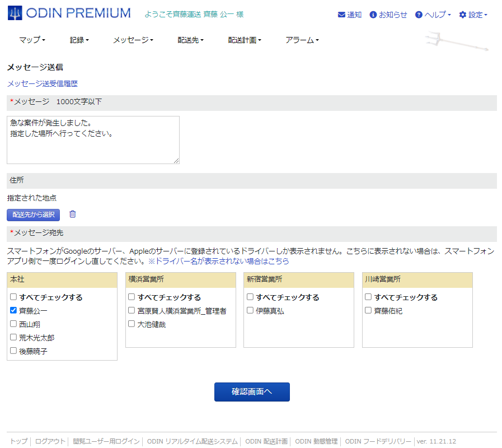
Task: Open the メッセージ送受信履歴 link
Action: tap(43, 83)
